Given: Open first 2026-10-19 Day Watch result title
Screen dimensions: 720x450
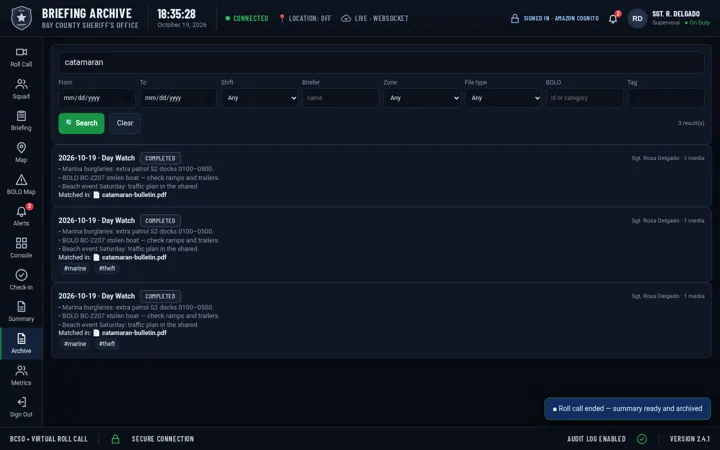Looking at the screenshot, I should 96,158.
